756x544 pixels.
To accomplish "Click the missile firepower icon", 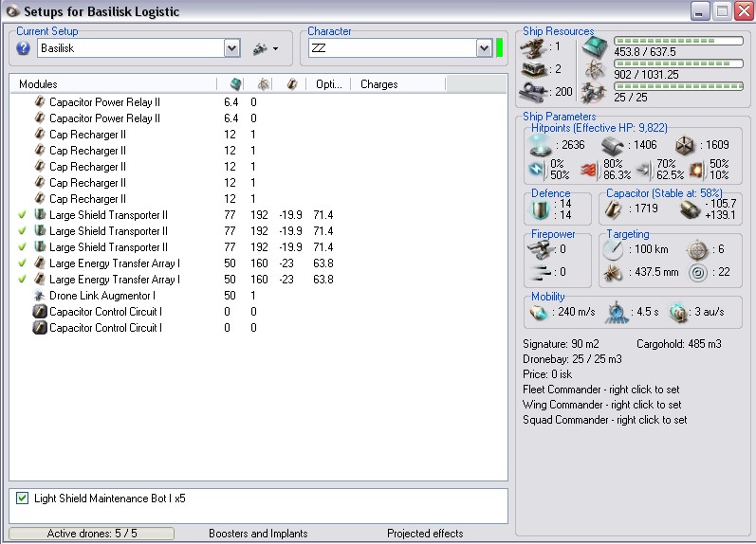I will (540, 273).
